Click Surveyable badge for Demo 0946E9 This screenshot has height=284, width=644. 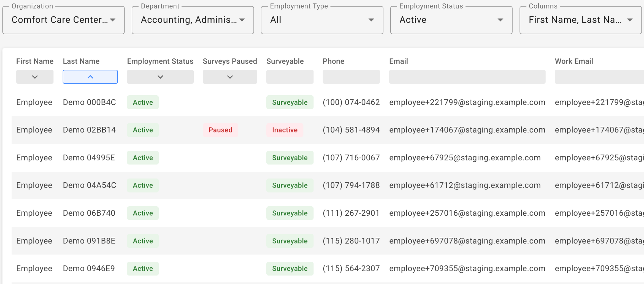pyautogui.click(x=290, y=269)
